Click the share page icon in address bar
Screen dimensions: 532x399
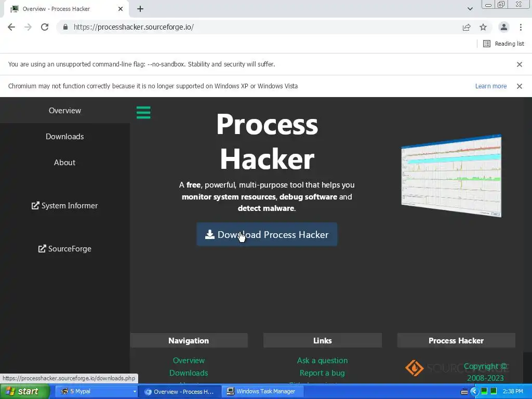(x=467, y=27)
